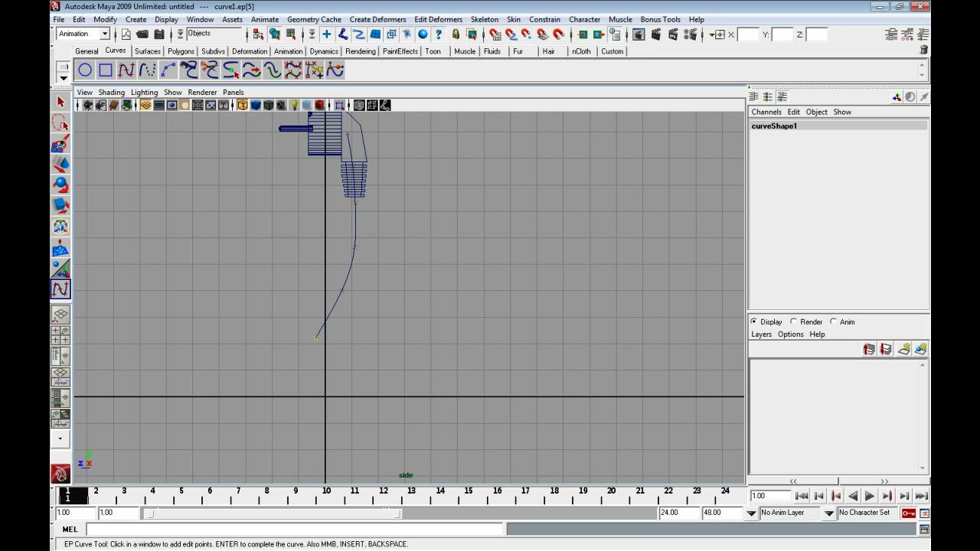Screen dimensions: 980x551
Task: Select the Render radio button
Action: click(x=793, y=321)
